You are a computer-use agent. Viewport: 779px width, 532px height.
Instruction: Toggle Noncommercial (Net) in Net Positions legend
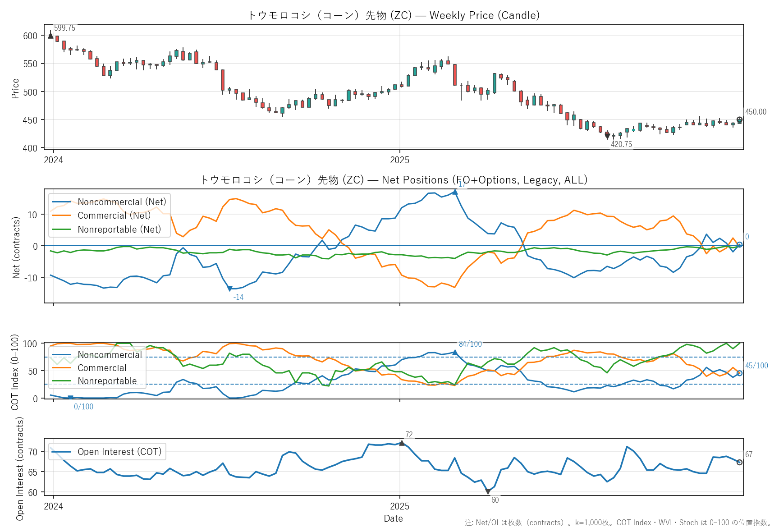click(x=122, y=202)
